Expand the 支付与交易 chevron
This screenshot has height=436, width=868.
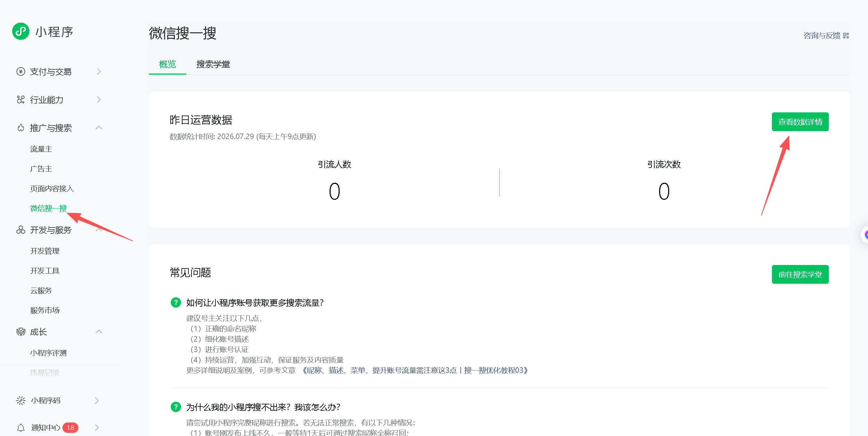[99, 71]
